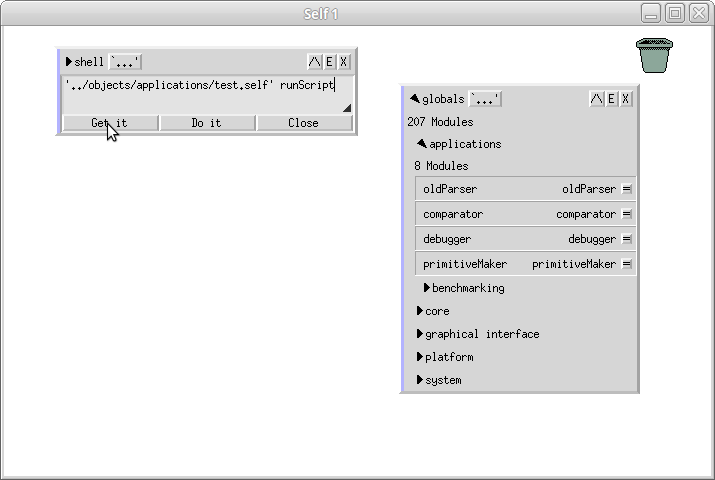Dismiss the shell outliner with X

pos(344,62)
